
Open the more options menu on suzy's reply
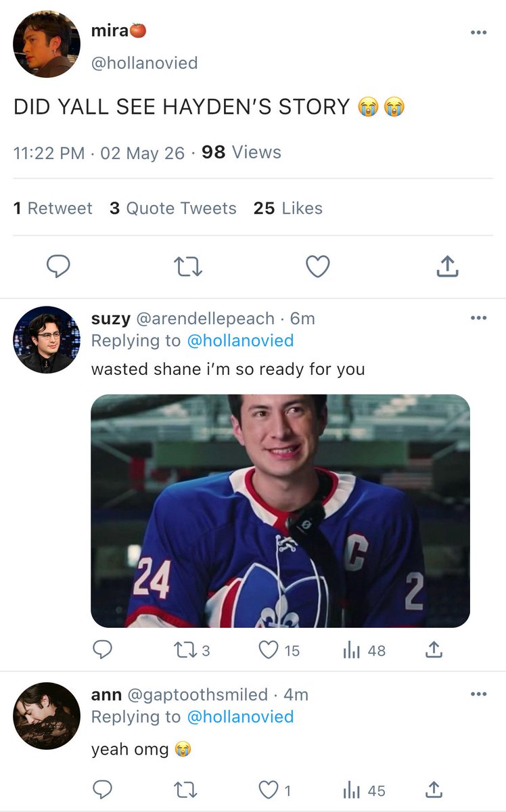pos(478,318)
